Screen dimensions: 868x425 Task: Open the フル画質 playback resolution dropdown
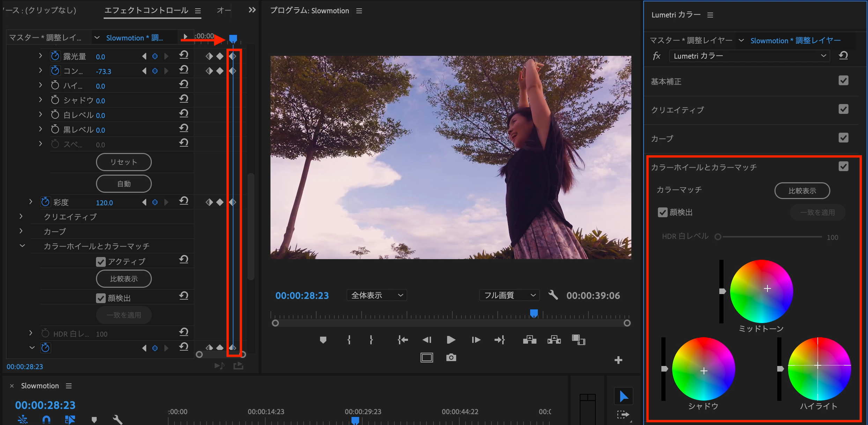(509, 295)
